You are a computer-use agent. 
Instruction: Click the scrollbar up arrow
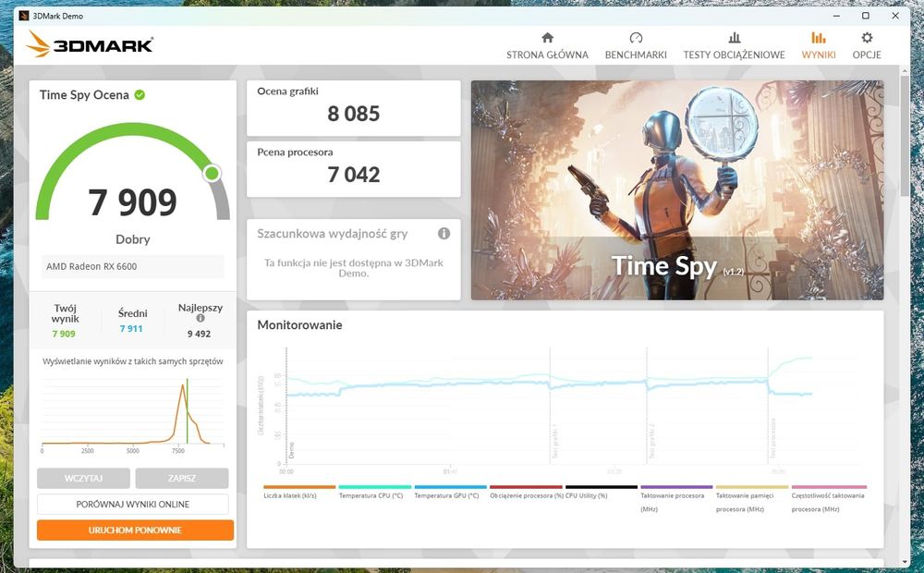(905, 71)
